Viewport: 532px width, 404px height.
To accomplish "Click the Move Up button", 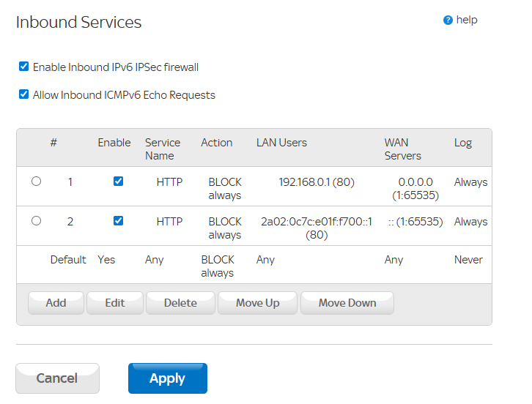I will [257, 303].
